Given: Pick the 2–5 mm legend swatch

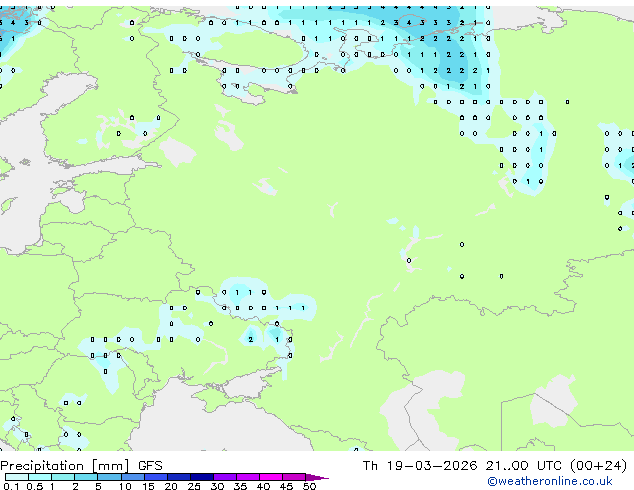Looking at the screenshot, I should 86,477.
